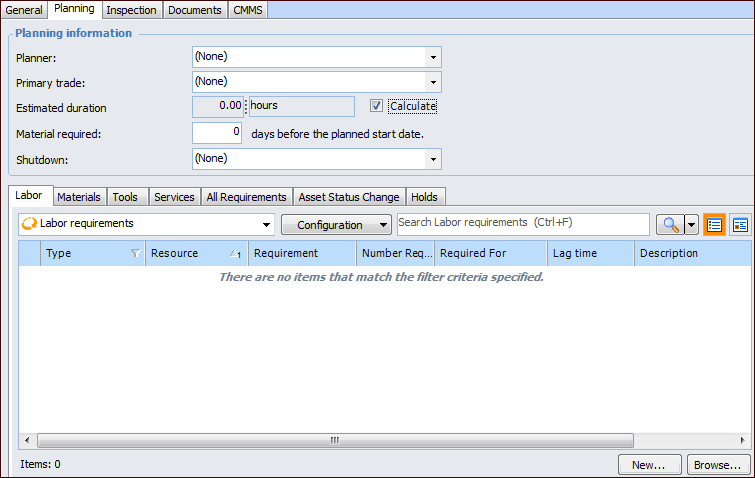Click the 'Planning information' group title

click(74, 33)
